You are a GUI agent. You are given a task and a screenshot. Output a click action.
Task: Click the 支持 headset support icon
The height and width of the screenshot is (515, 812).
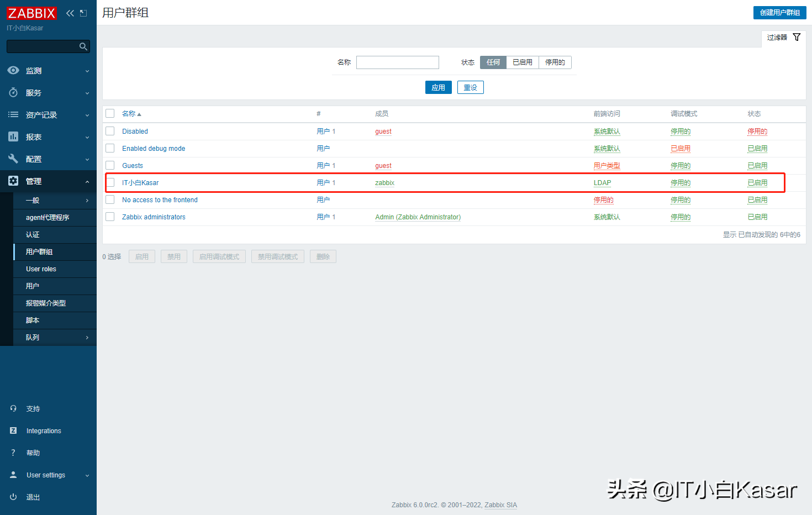click(x=13, y=409)
